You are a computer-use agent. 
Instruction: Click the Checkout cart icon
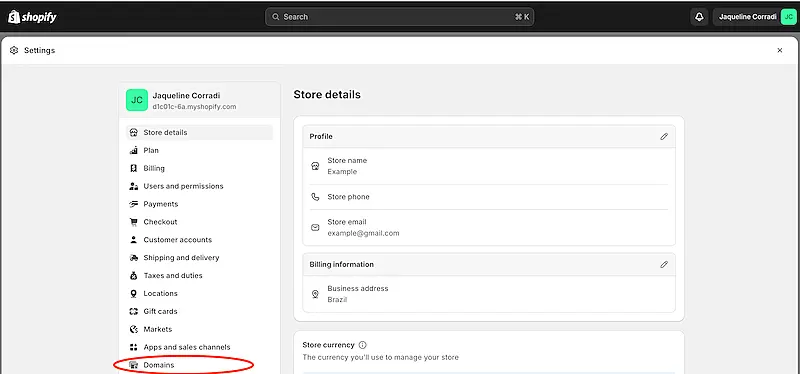(134, 222)
